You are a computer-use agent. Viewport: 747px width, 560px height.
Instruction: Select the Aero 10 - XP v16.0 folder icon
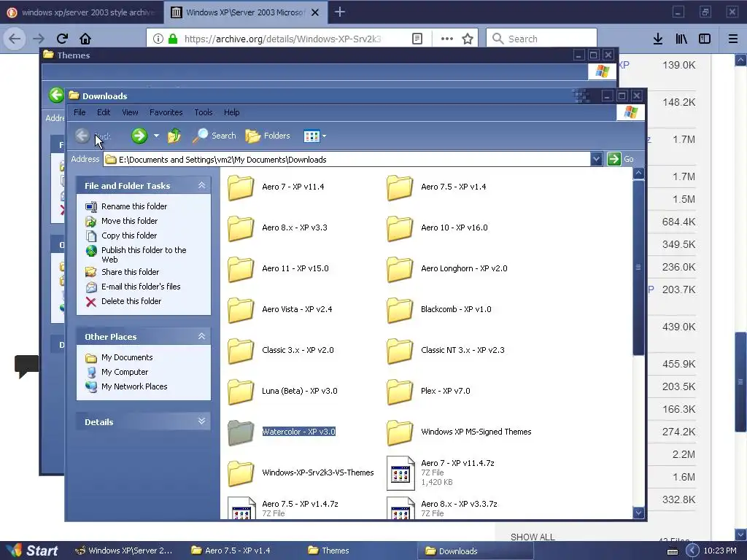coord(400,228)
